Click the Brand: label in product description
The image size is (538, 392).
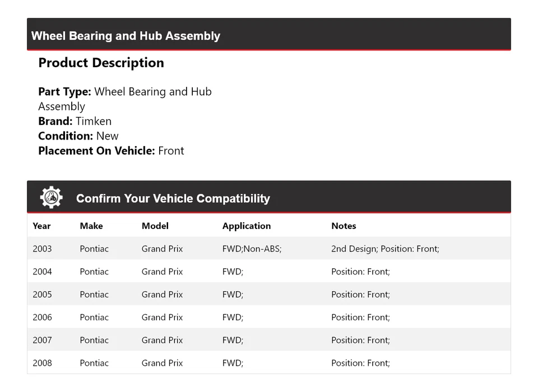[x=55, y=121]
